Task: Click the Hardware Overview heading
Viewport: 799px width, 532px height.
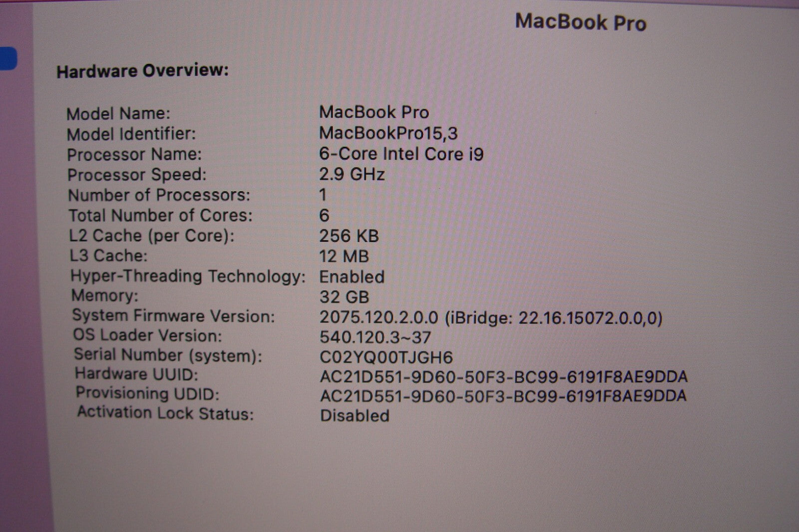Action: point(143,71)
